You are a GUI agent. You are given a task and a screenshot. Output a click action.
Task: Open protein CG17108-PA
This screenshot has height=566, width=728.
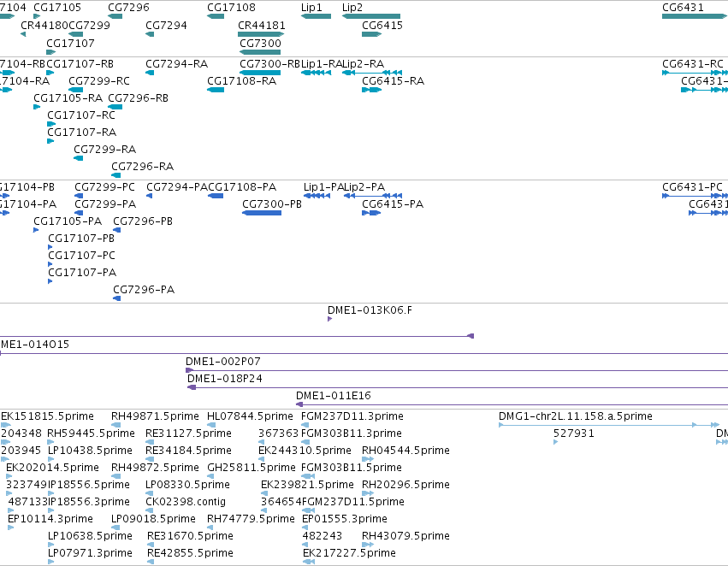pyautogui.click(x=242, y=187)
